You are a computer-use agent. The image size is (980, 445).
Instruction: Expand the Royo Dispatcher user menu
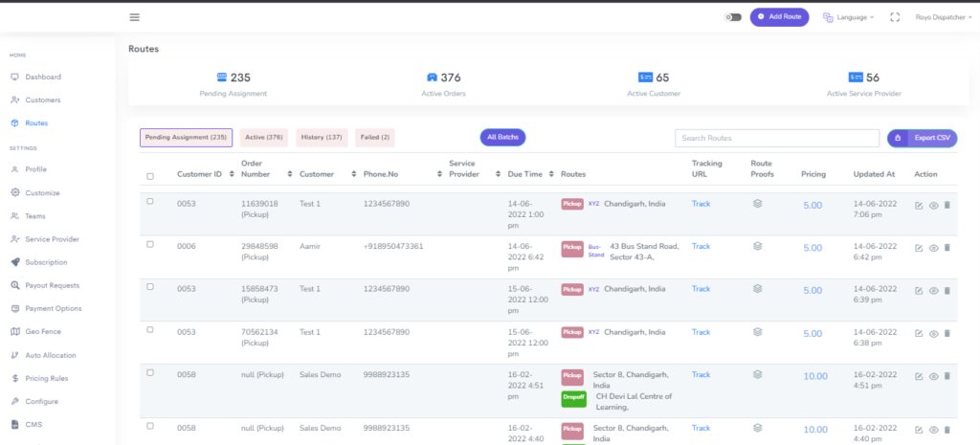point(939,17)
